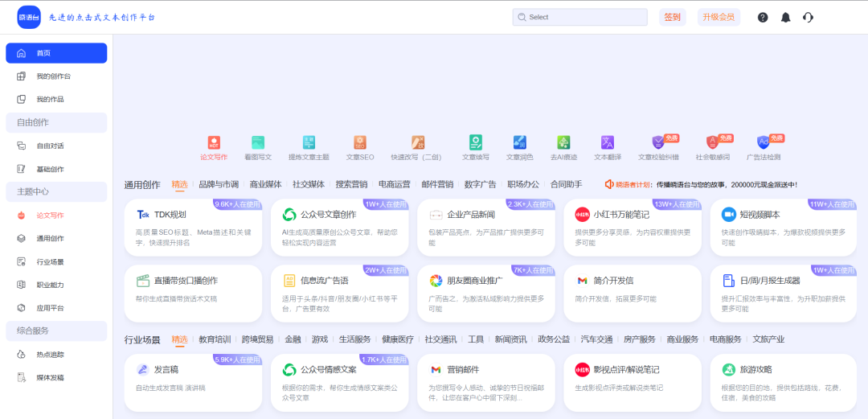View notifications via the bell icon

tap(785, 17)
